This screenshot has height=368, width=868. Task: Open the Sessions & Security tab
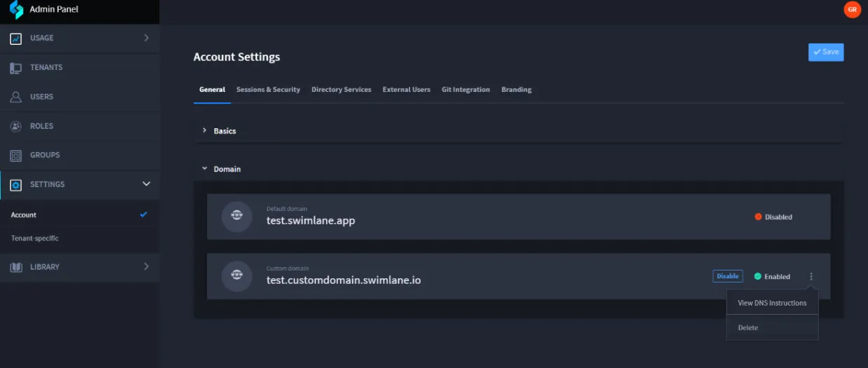268,90
